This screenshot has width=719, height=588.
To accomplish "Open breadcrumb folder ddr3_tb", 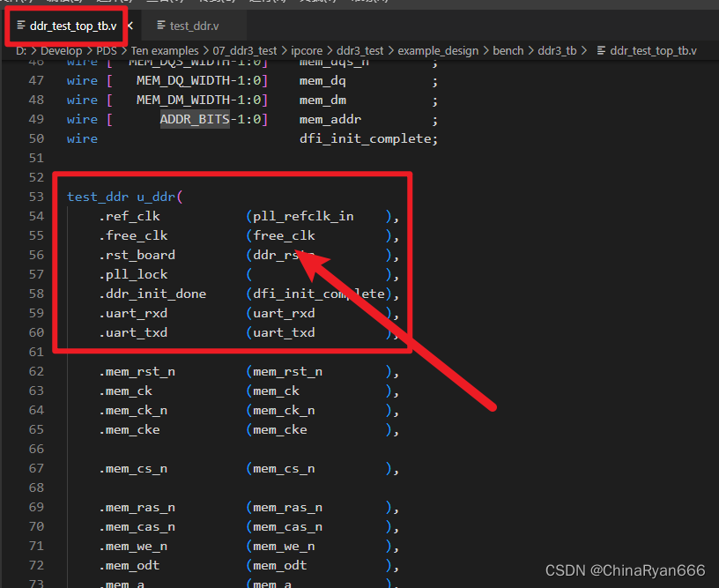I will tap(557, 50).
